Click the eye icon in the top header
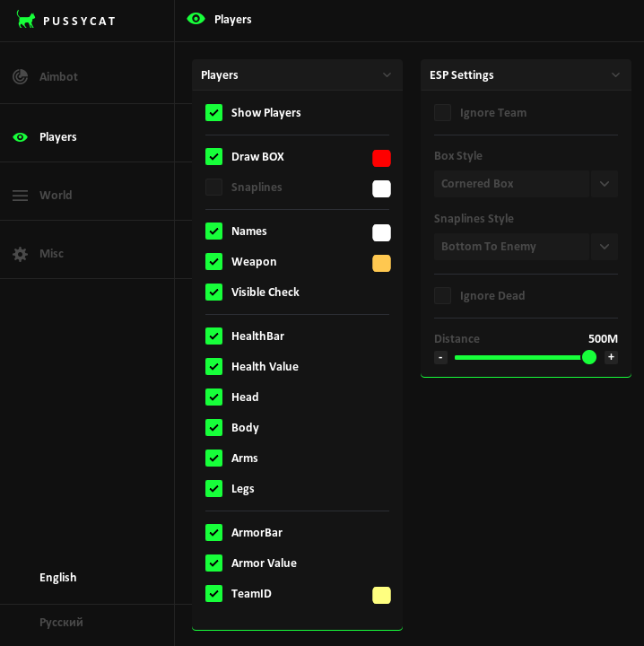 196,19
